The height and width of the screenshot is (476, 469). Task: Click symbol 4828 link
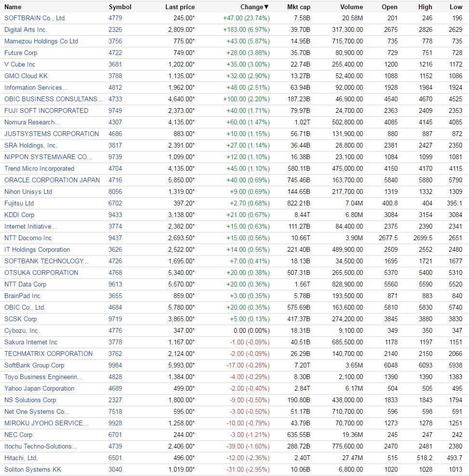point(115,377)
